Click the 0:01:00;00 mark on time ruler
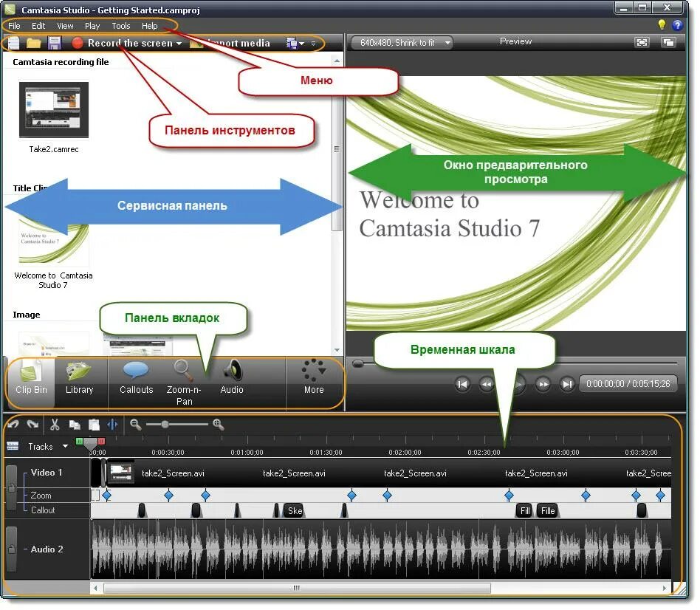The image size is (700, 610). [247, 453]
